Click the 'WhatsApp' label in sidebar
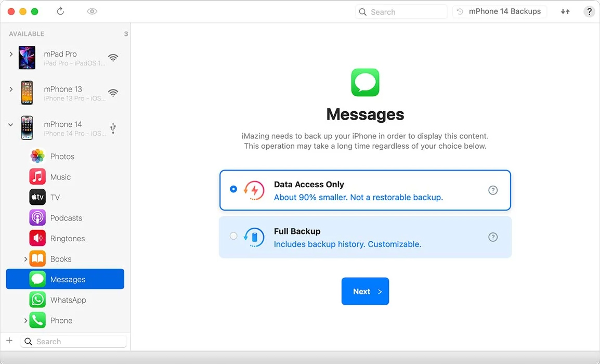This screenshot has height=364, width=600. [68, 300]
